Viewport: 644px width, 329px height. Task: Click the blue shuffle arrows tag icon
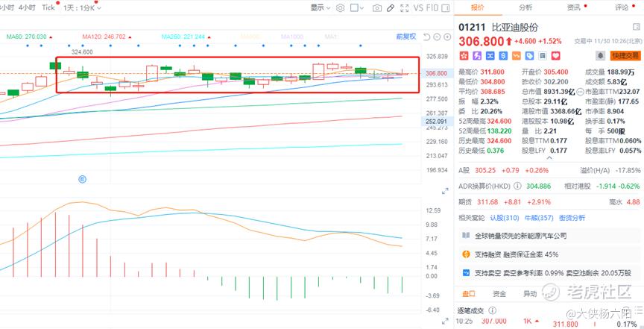(x=490, y=55)
